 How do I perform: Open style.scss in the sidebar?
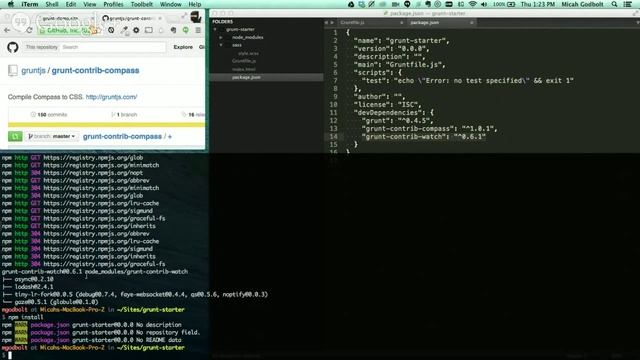click(249, 53)
